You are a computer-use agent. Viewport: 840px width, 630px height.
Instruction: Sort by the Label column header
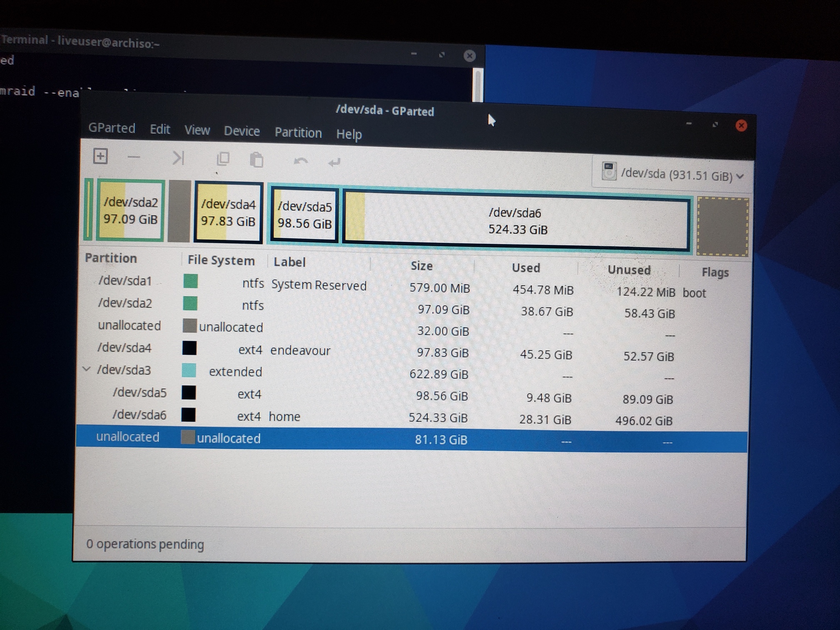(x=289, y=262)
